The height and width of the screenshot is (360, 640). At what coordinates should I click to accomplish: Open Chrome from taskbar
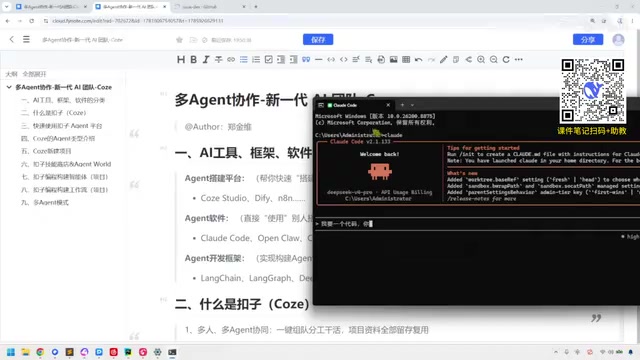point(40,352)
